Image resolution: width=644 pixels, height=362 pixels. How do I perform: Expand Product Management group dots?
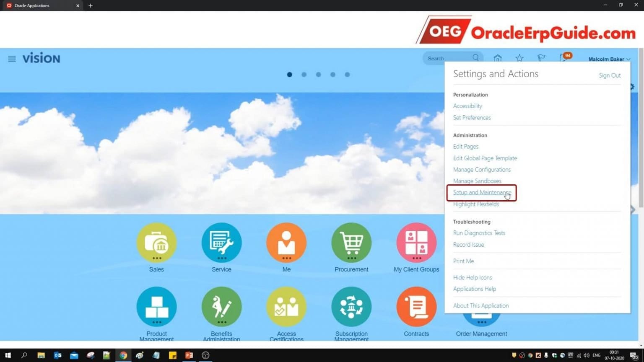tap(156, 322)
